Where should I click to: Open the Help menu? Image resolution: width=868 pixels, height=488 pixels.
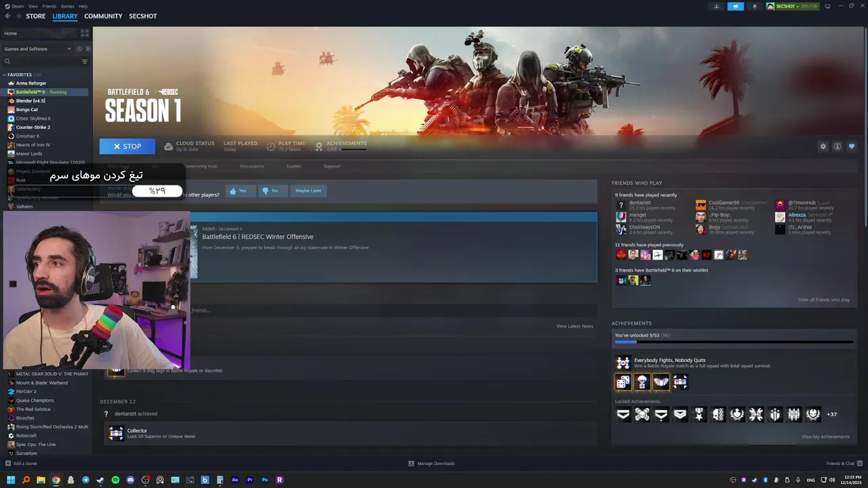pos(83,6)
